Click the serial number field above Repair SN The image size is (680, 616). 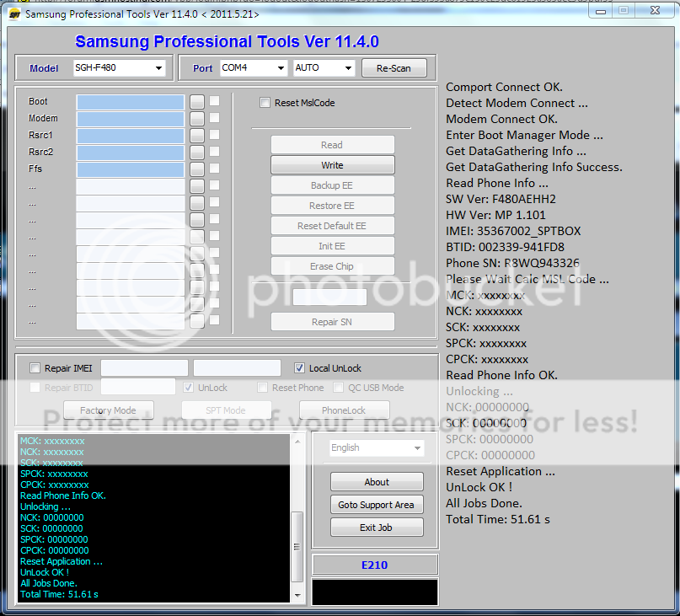pyautogui.click(x=329, y=297)
